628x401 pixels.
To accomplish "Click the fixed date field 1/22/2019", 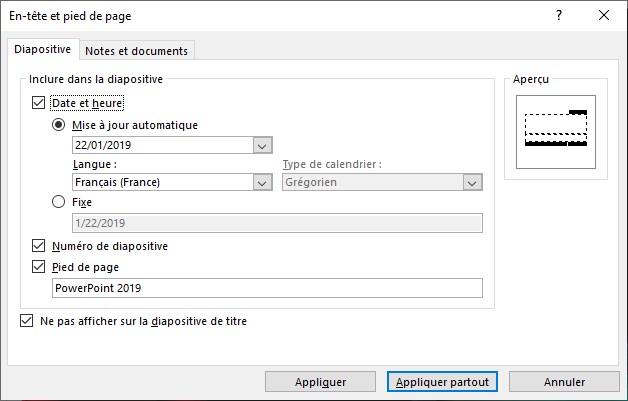I will [x=277, y=223].
